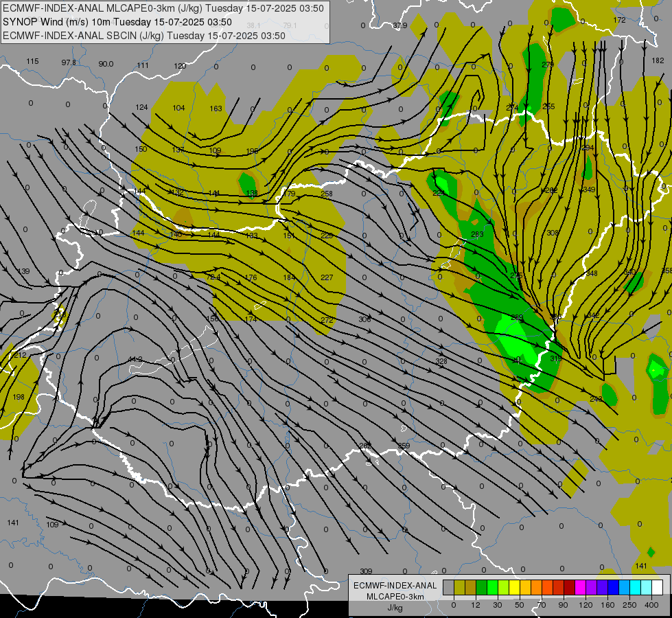Pick the sky-blue legend swatch before 250

coord(624,587)
